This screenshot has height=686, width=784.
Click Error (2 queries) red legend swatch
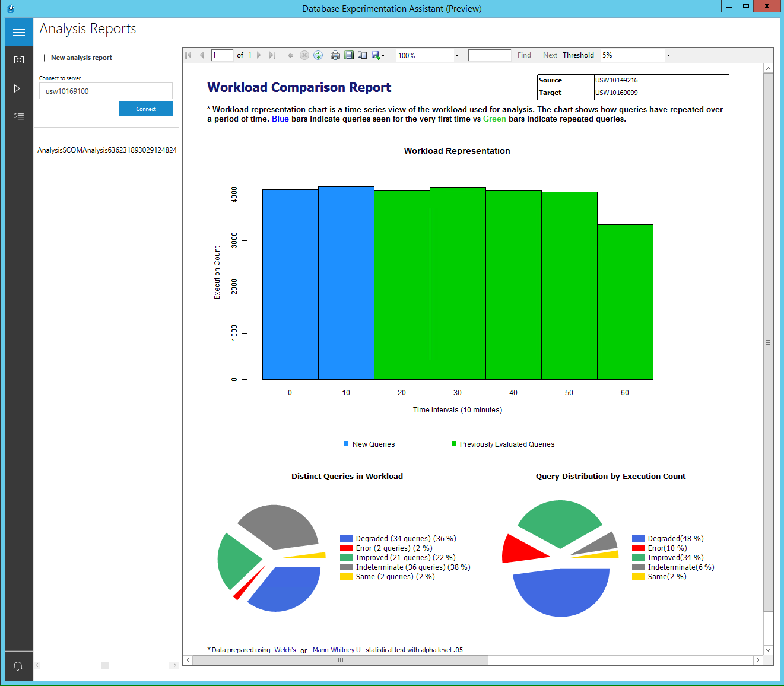tap(347, 548)
